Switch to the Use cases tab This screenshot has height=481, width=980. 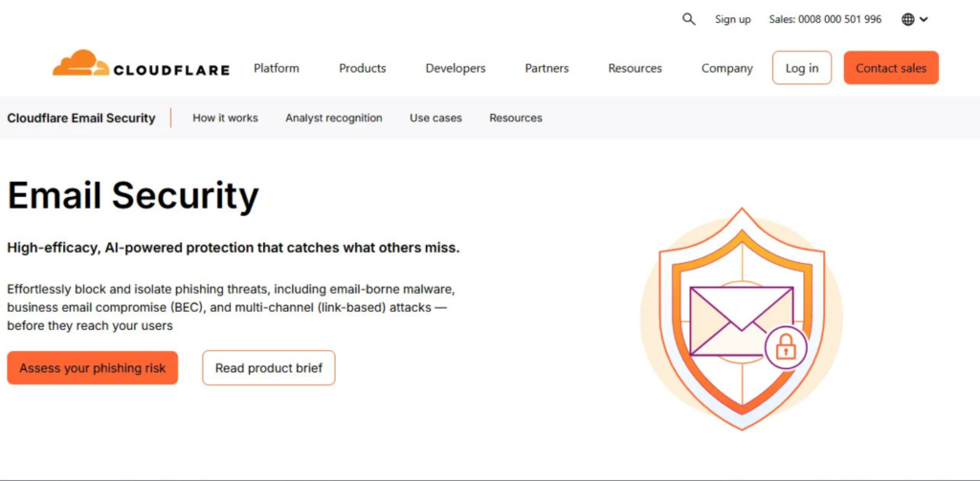435,119
